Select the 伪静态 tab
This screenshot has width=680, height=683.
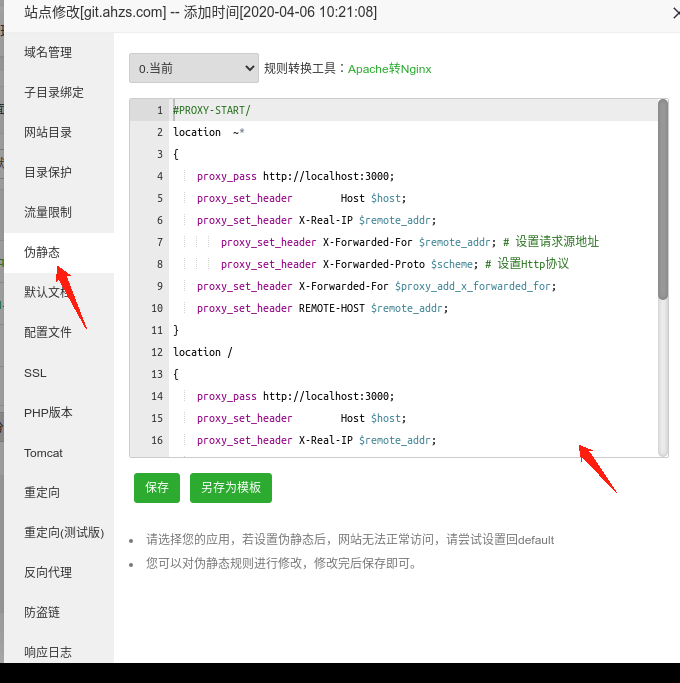pyautogui.click(x=42, y=253)
